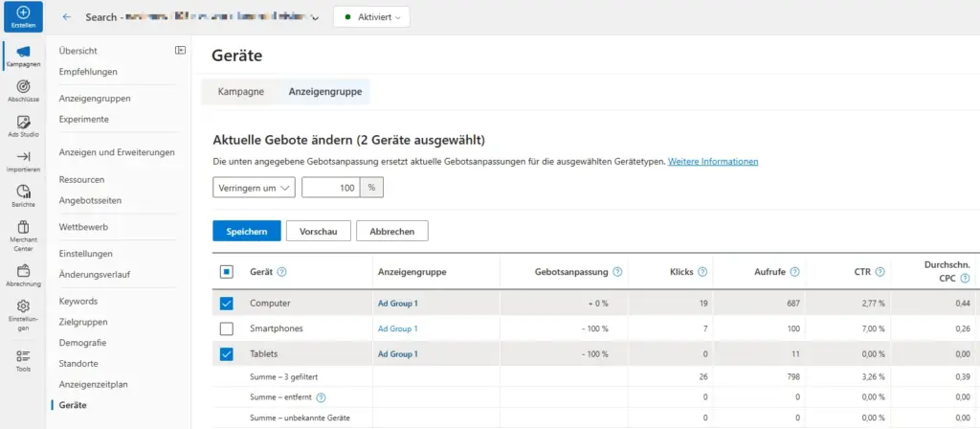The height and width of the screenshot is (429, 980).
Task: Click the help icon next to Durchschn. CPC
Action: coord(966,279)
